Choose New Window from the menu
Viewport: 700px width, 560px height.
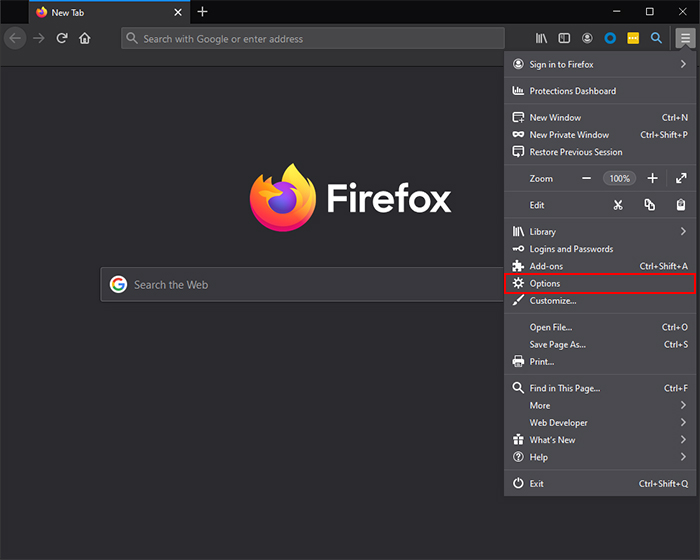pyautogui.click(x=600, y=117)
